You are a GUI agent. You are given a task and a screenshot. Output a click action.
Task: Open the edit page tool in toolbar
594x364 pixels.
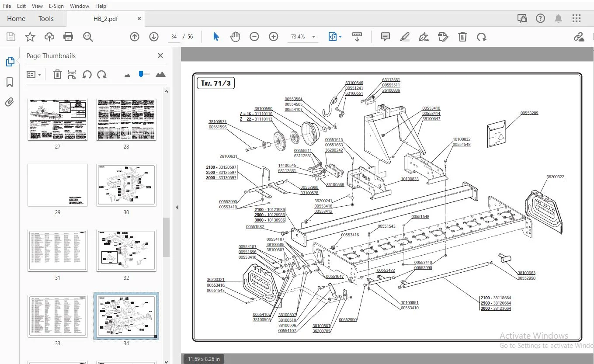click(x=443, y=37)
